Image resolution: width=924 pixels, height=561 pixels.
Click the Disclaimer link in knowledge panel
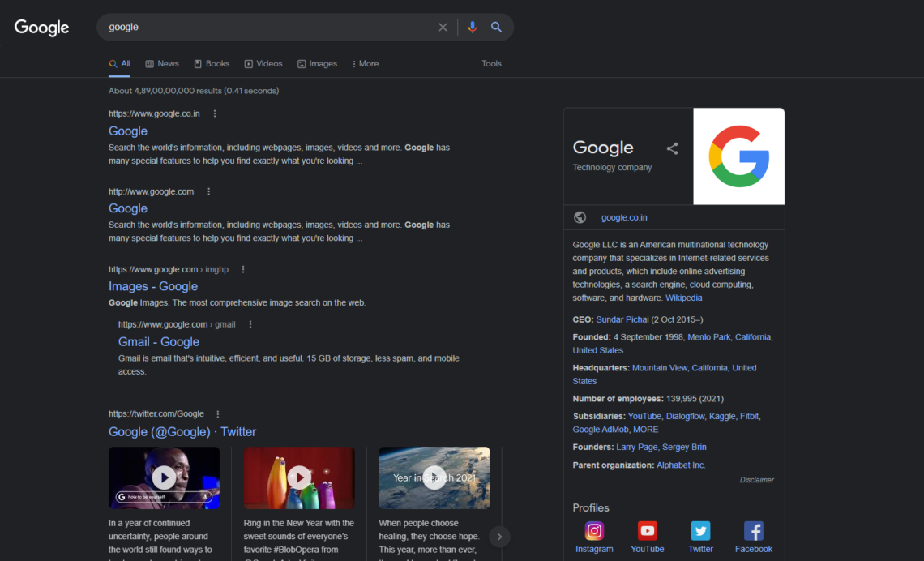pyautogui.click(x=757, y=480)
